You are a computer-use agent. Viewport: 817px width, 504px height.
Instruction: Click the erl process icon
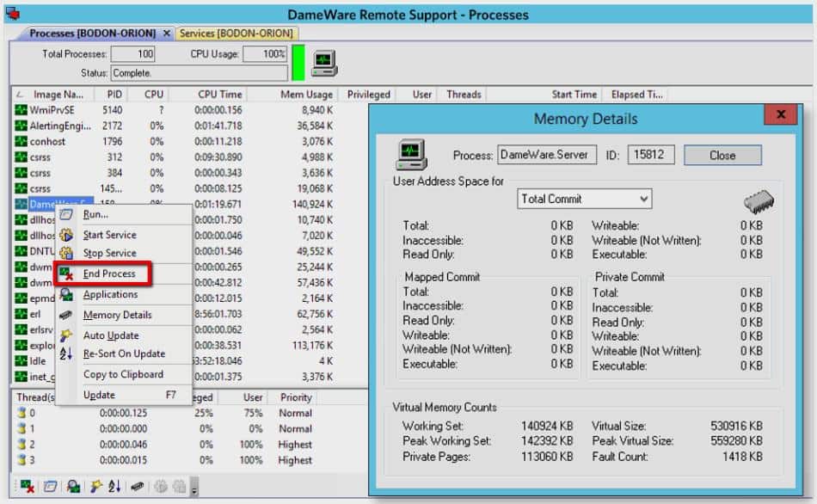click(x=21, y=314)
